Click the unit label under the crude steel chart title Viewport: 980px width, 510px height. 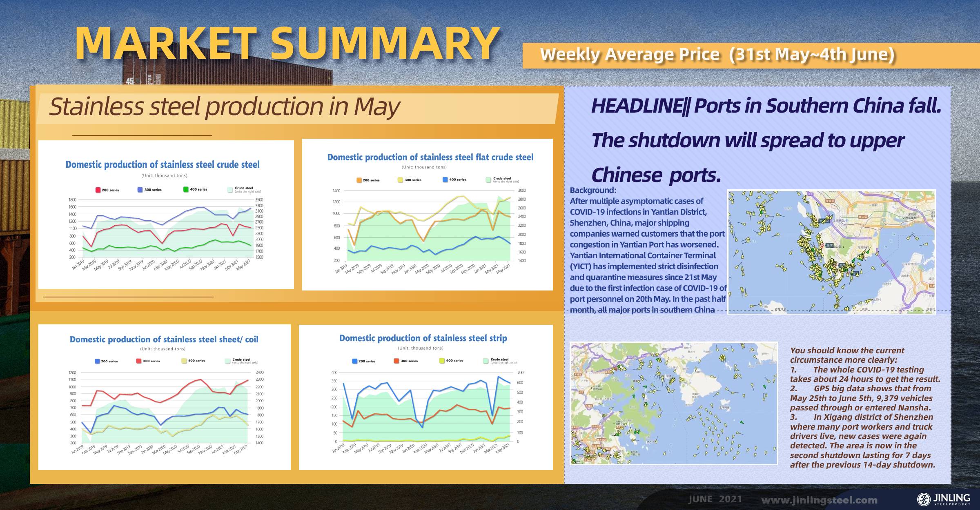click(164, 175)
